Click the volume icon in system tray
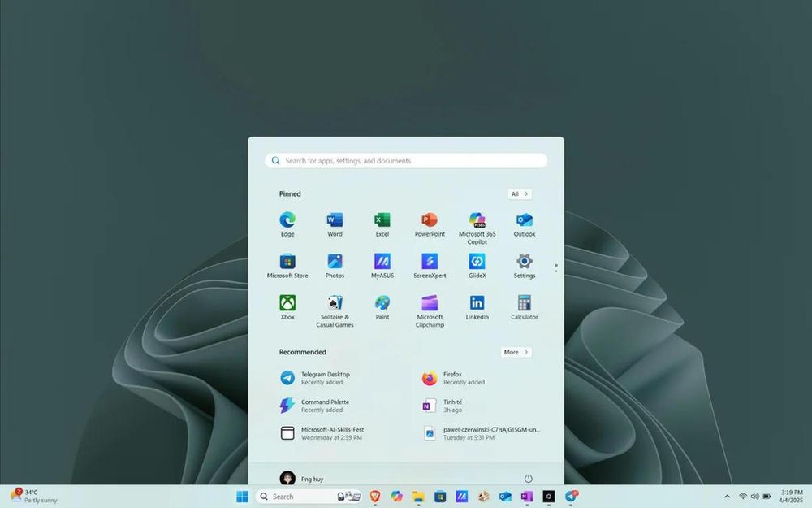 pos(755,497)
